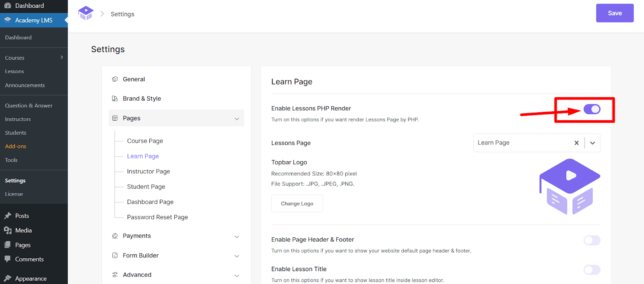Expand the Form Builder section chevron
This screenshot has height=284, width=644.
point(237,256)
